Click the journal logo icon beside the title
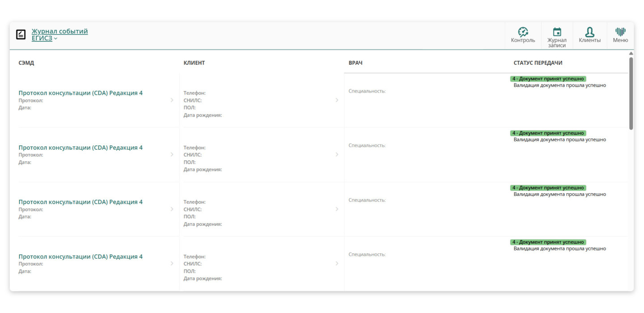This screenshot has width=644, height=313. tap(21, 34)
